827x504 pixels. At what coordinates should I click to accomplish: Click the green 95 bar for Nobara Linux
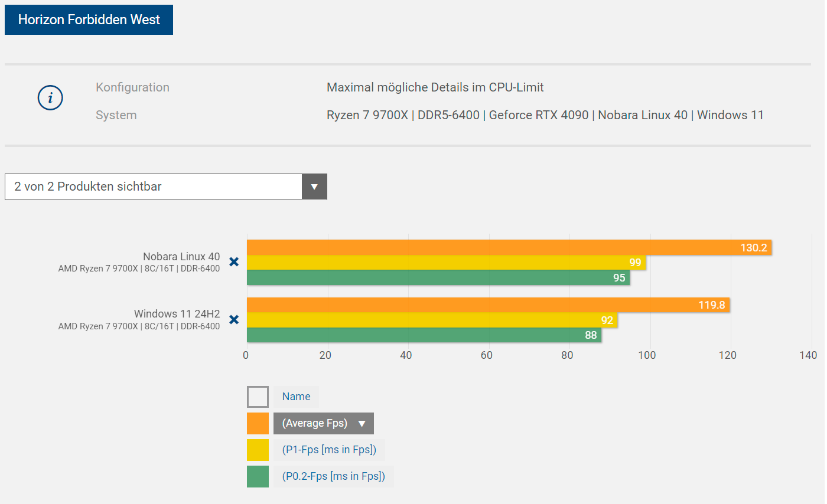click(438, 277)
